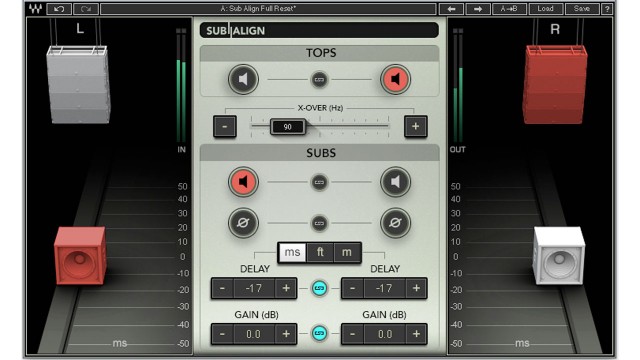640x360 pixels.
Task: Mute the left Tops speaker
Action: (243, 79)
